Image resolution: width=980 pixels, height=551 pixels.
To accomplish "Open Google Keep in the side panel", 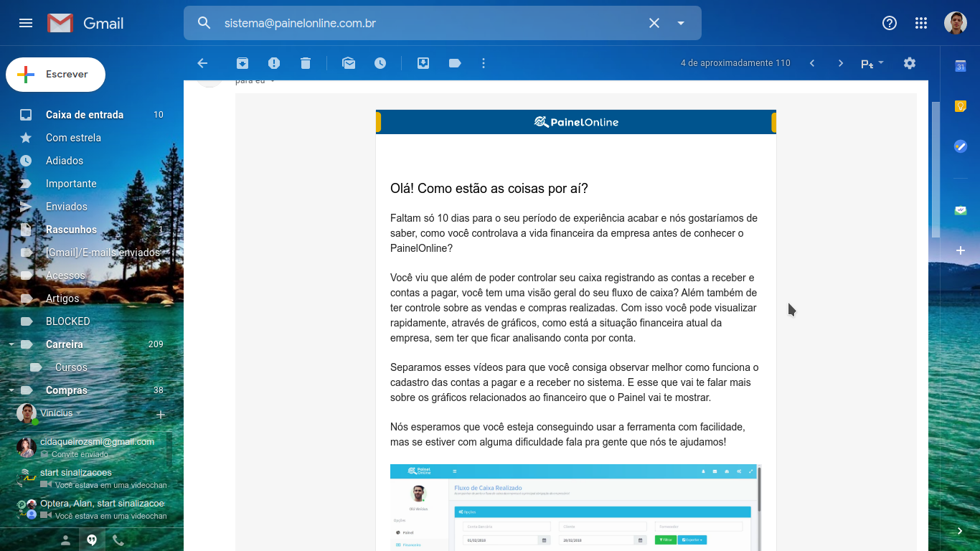I will click(x=961, y=106).
